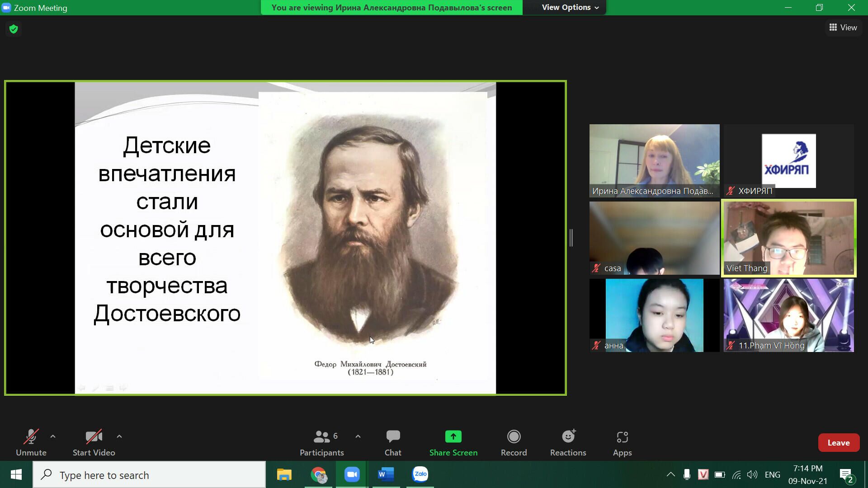Image resolution: width=868 pixels, height=488 pixels.
Task: Open the Participants panel
Action: pos(322,442)
